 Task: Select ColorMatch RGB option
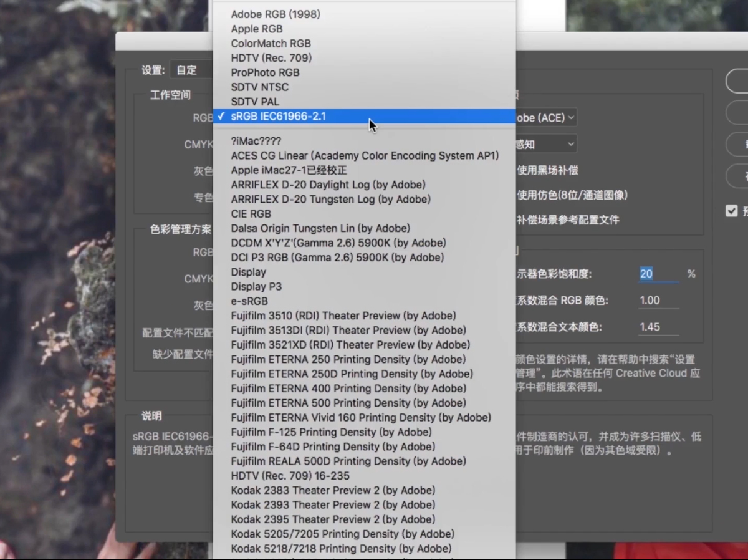(271, 43)
